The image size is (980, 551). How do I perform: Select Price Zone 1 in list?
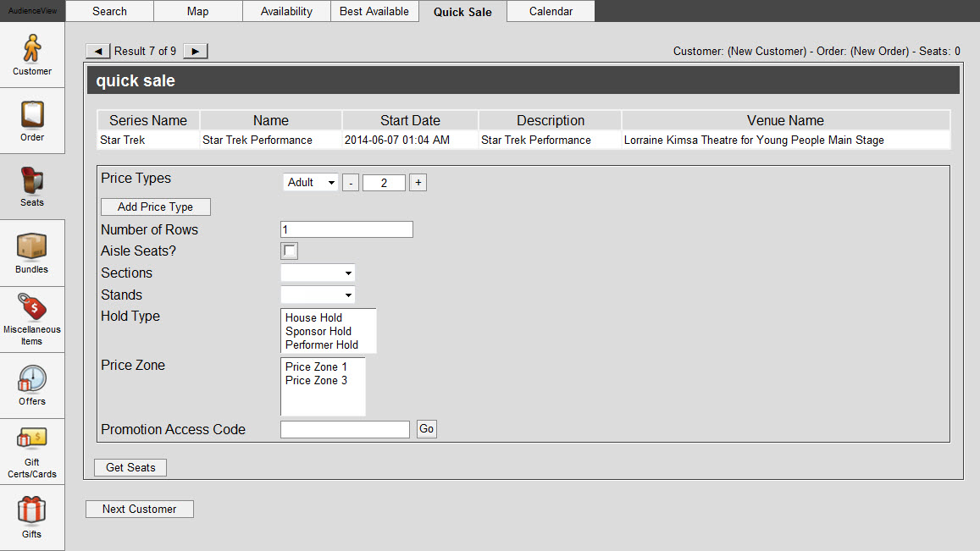click(x=316, y=367)
